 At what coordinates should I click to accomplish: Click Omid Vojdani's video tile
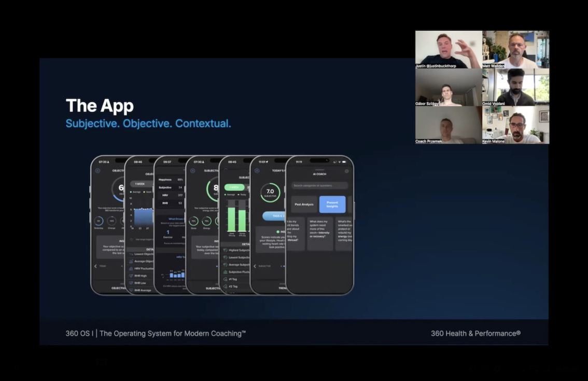click(516, 87)
